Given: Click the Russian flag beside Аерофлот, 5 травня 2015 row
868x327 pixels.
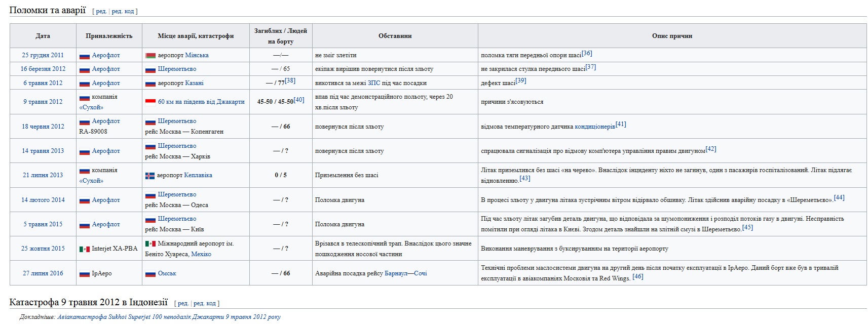Looking at the screenshot, I should (x=85, y=225).
